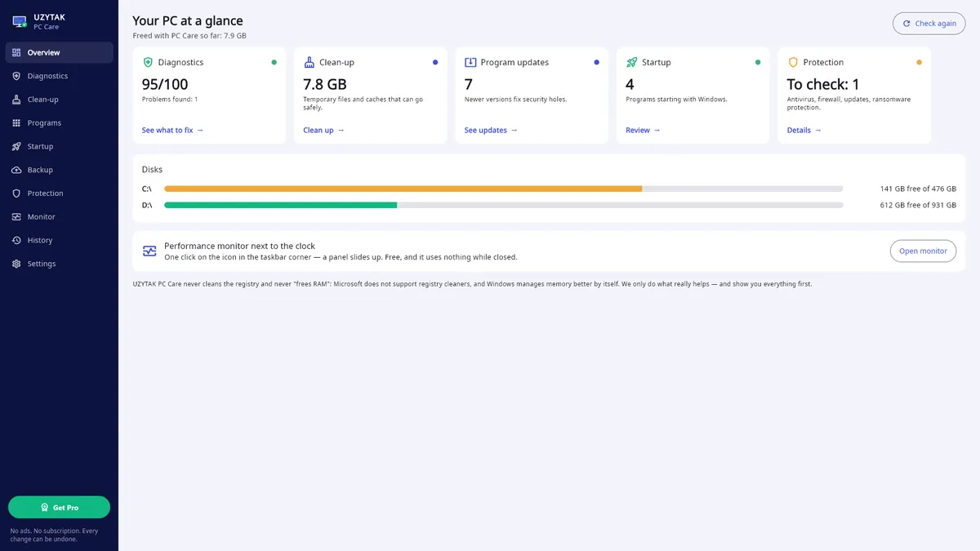Screen dimensions: 980x551
Task: Open Protection in the sidebar
Action: pos(59,193)
